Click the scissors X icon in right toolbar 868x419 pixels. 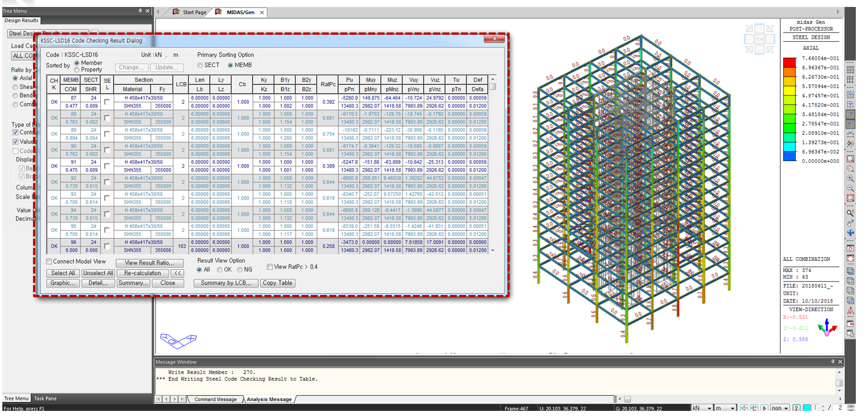[850, 144]
